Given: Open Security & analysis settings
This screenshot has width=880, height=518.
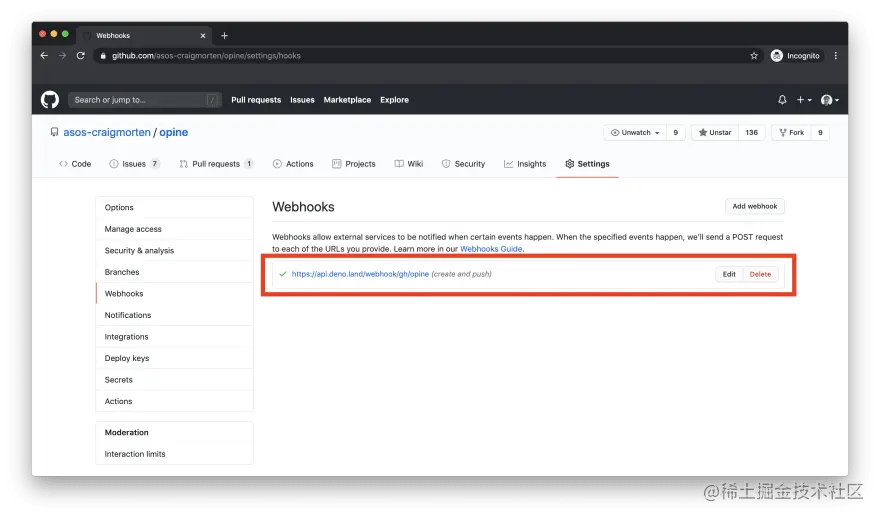Looking at the screenshot, I should click(175, 250).
